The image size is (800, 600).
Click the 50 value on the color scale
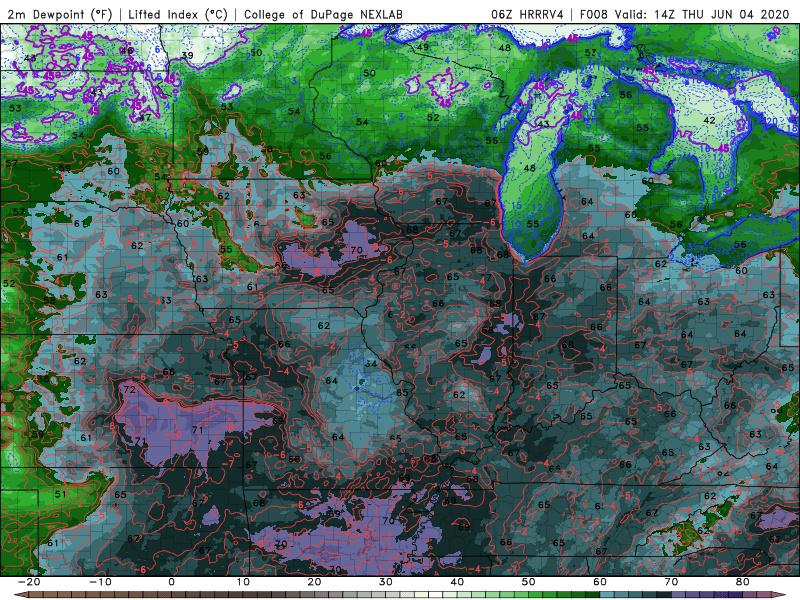click(529, 582)
